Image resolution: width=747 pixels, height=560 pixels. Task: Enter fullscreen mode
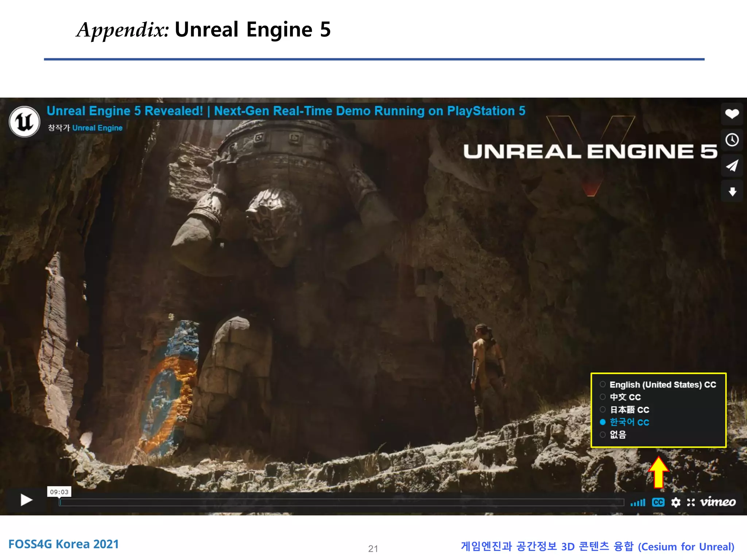click(691, 502)
